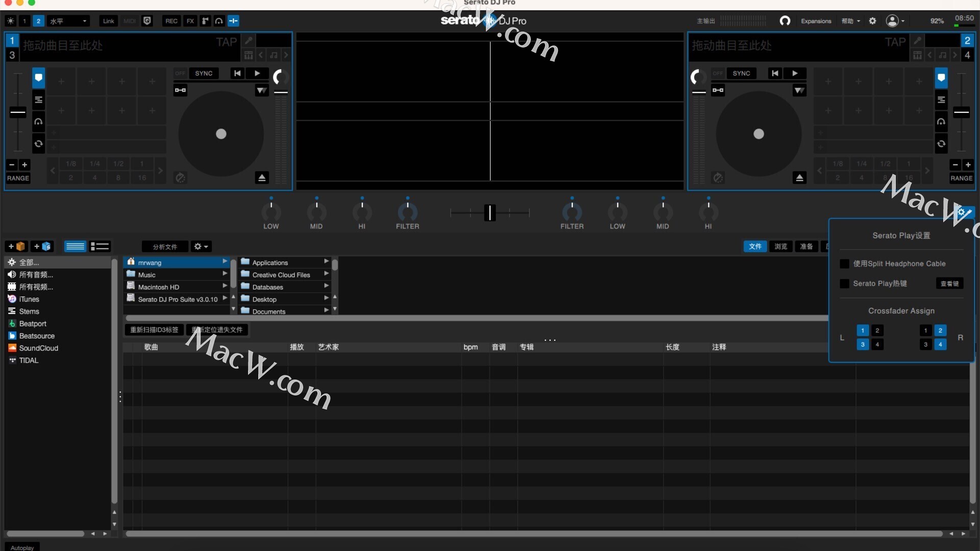This screenshot has width=980, height=551.
Task: Select Beatport in the library sidebar
Action: pyautogui.click(x=33, y=323)
